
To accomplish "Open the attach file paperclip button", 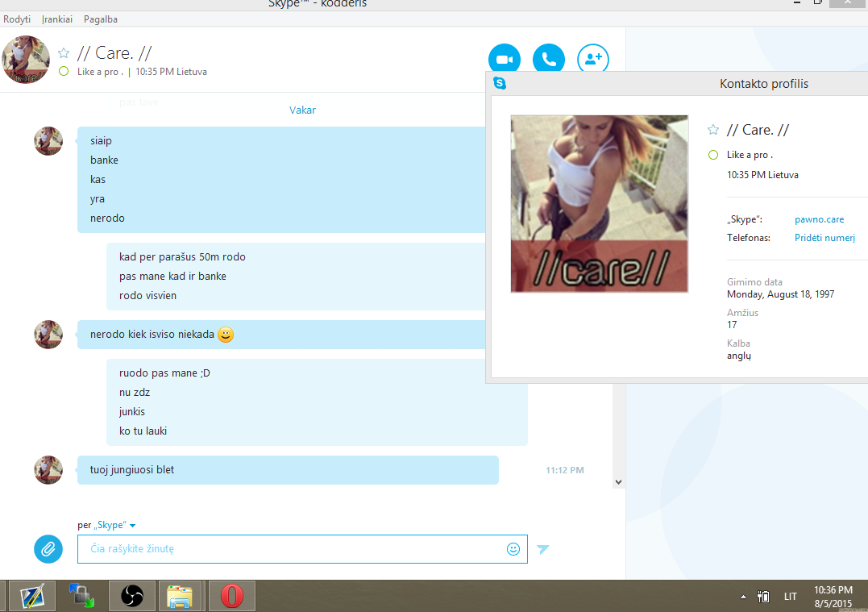I will (48, 549).
